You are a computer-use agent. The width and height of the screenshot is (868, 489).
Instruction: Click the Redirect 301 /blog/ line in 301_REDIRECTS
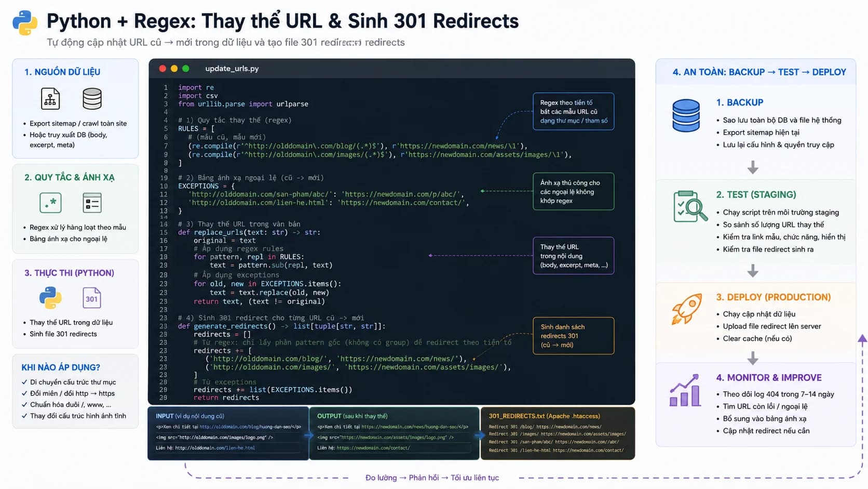point(545,427)
